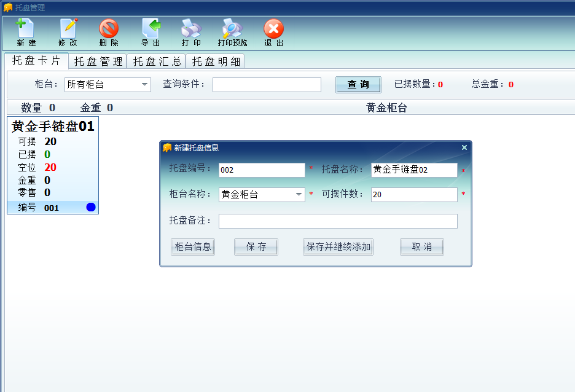Close the 新建托盘信息 dialog
The width and height of the screenshot is (575, 392).
[x=464, y=147]
